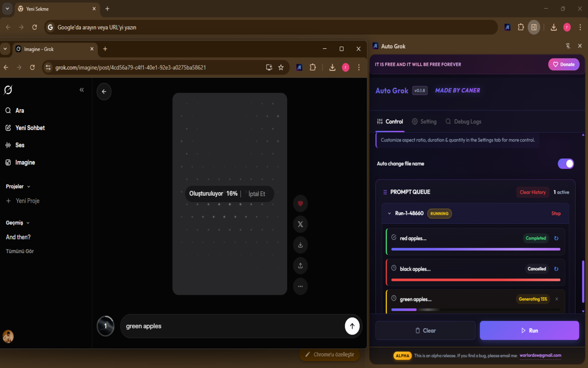This screenshot has height=368, width=588.
Task: Bookmark this Grok page with star
Action: 281,68
